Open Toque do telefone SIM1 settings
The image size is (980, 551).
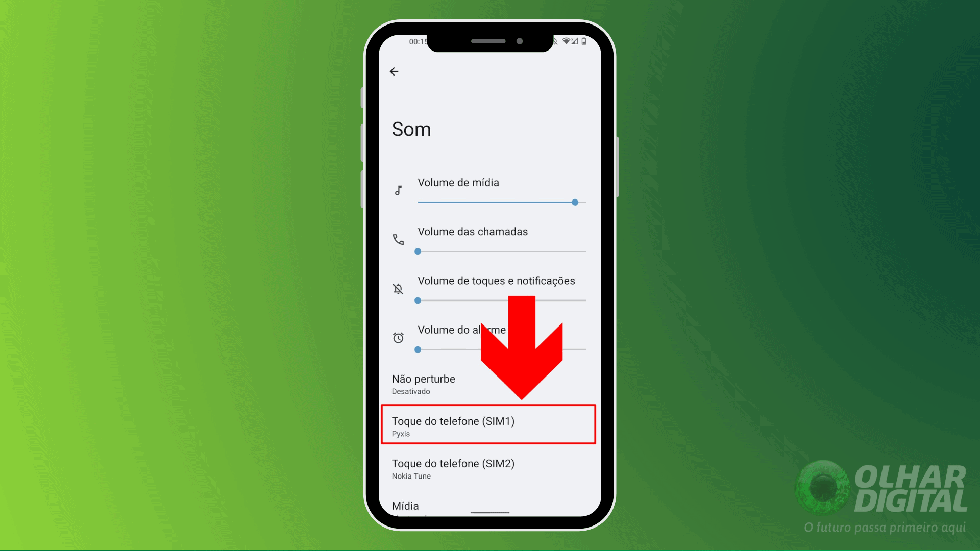click(489, 425)
